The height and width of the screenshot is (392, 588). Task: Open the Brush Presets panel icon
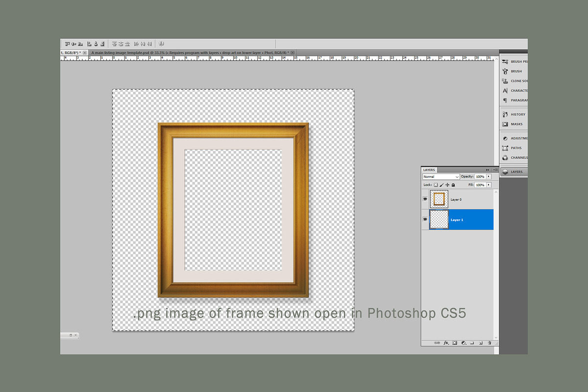(x=505, y=62)
